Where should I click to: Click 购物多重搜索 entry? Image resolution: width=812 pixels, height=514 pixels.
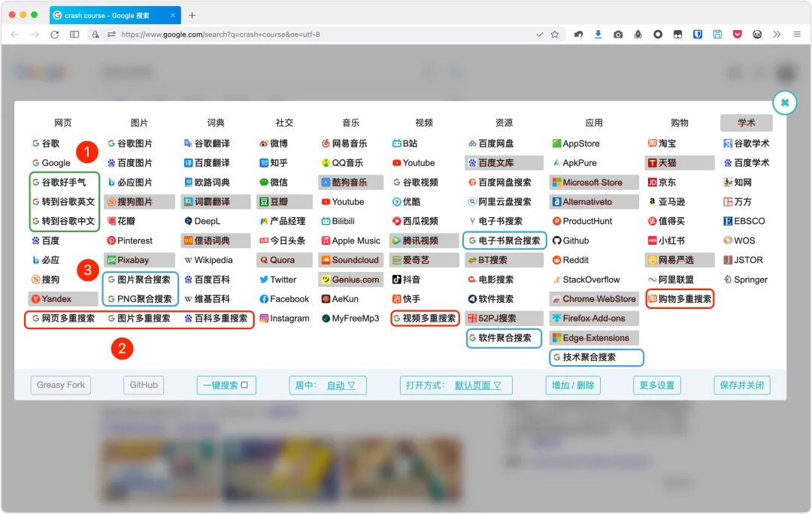point(680,298)
